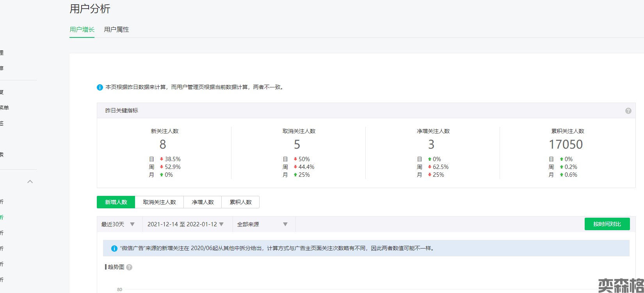
Task: Select the 净增人数 segment option
Action: (203, 202)
